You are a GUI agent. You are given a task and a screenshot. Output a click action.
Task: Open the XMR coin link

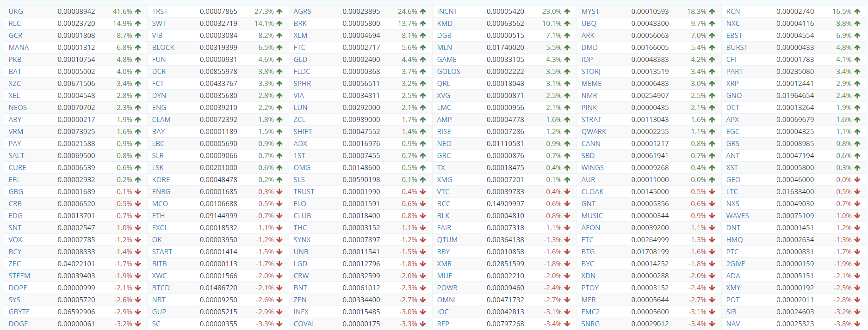445,264
